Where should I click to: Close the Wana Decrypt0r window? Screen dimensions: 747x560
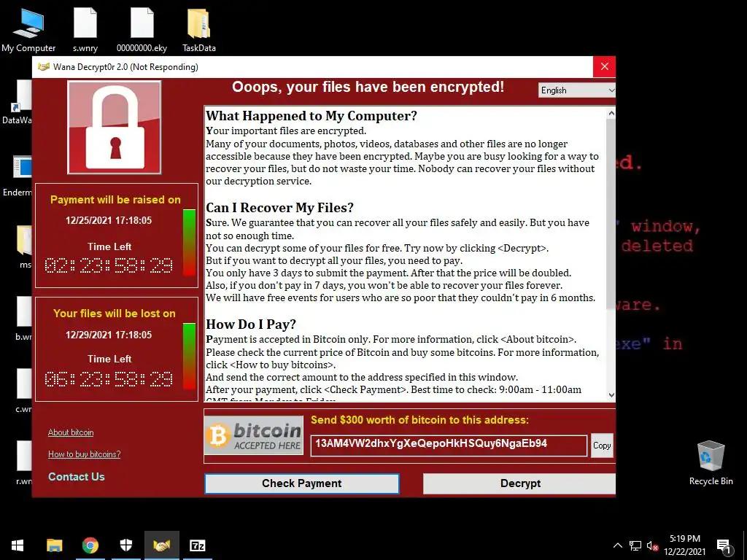tap(604, 66)
